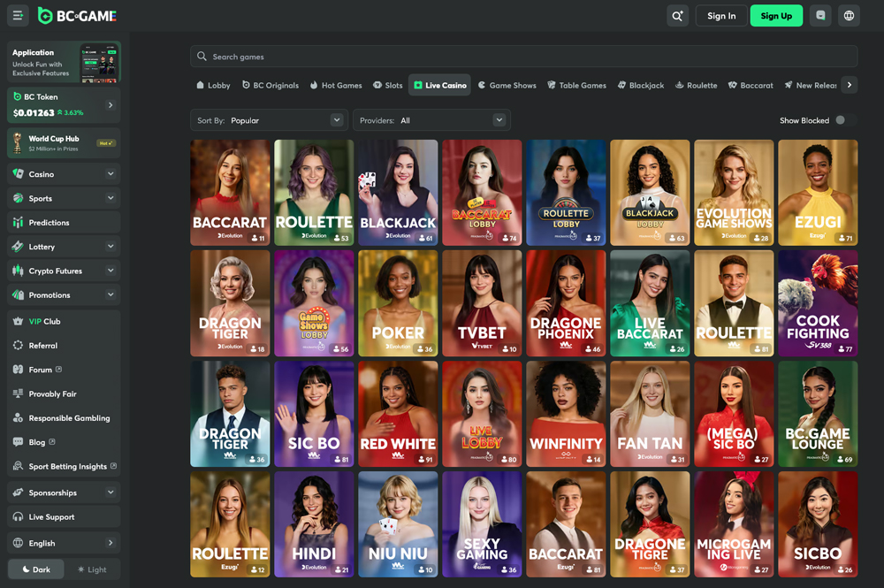
Task: Click the Forum icon in sidebar
Action: [x=18, y=370]
